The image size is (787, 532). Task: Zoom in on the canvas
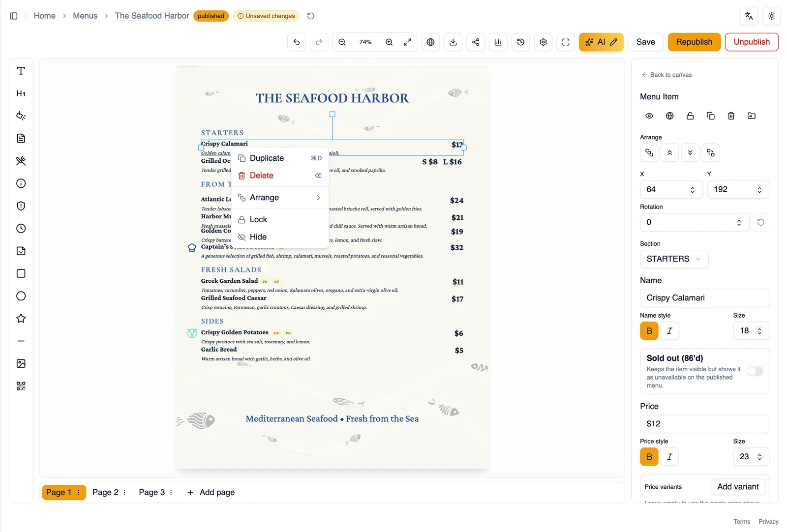389,42
